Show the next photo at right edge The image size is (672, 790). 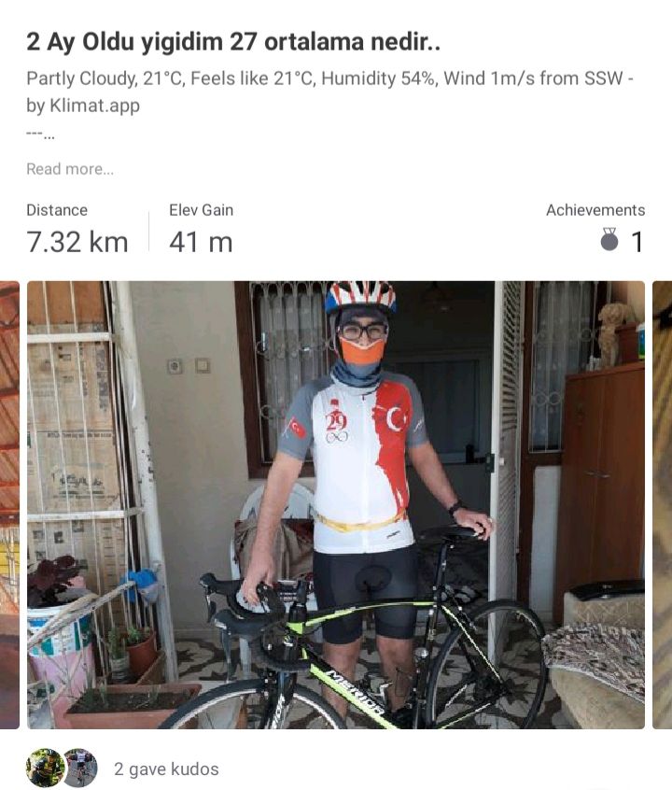(x=663, y=505)
